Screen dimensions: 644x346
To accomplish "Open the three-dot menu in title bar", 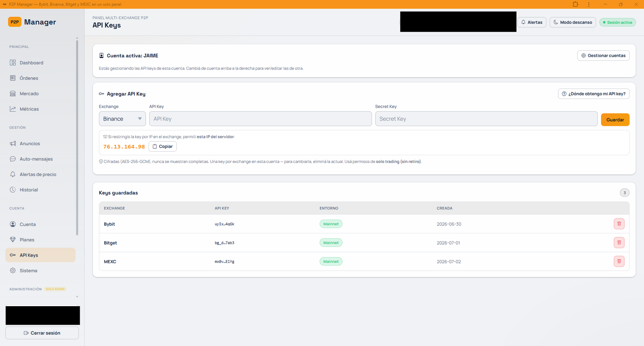I will tap(588, 4).
